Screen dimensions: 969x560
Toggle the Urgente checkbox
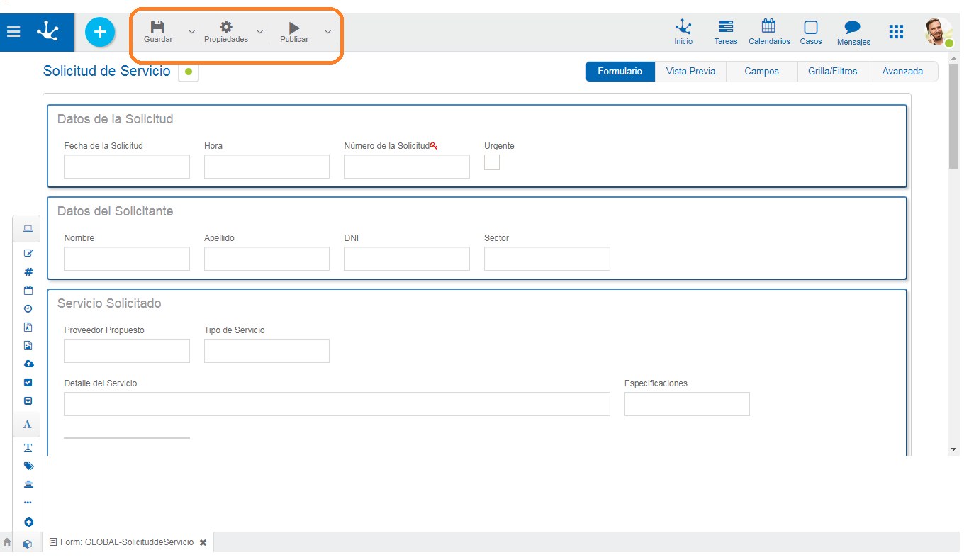492,162
